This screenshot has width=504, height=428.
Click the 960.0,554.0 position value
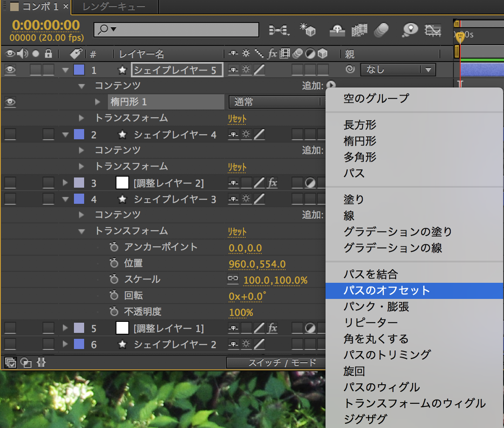tap(257, 264)
